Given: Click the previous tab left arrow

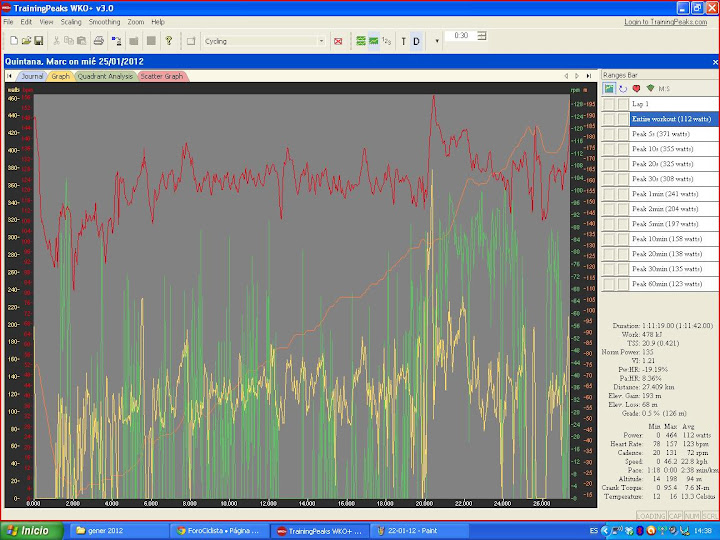Looking at the screenshot, I should tap(566, 76).
